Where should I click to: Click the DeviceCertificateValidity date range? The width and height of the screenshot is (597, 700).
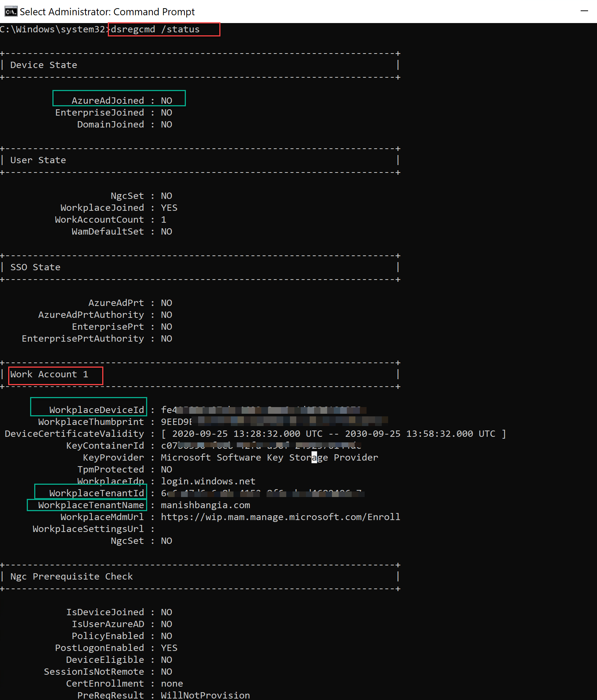333,434
